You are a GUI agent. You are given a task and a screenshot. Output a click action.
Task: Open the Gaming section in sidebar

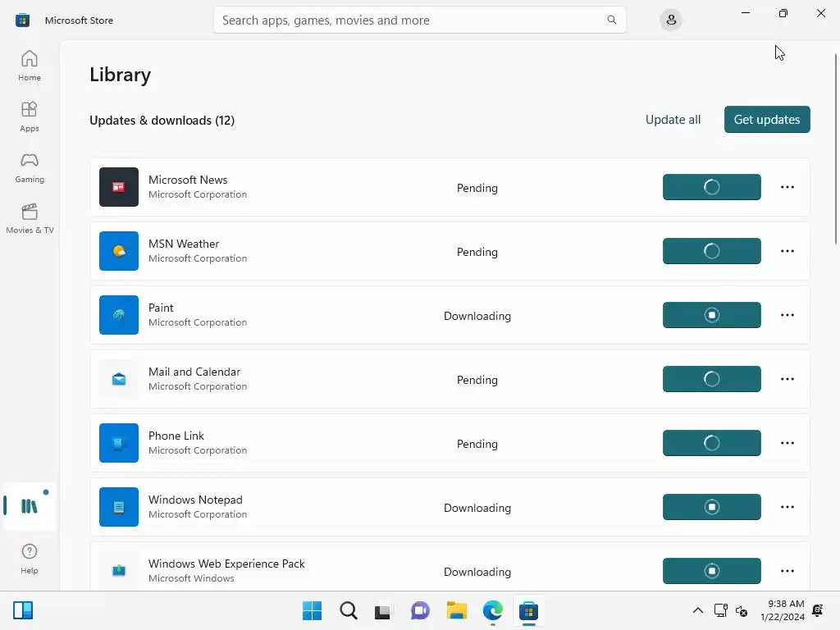click(x=30, y=167)
